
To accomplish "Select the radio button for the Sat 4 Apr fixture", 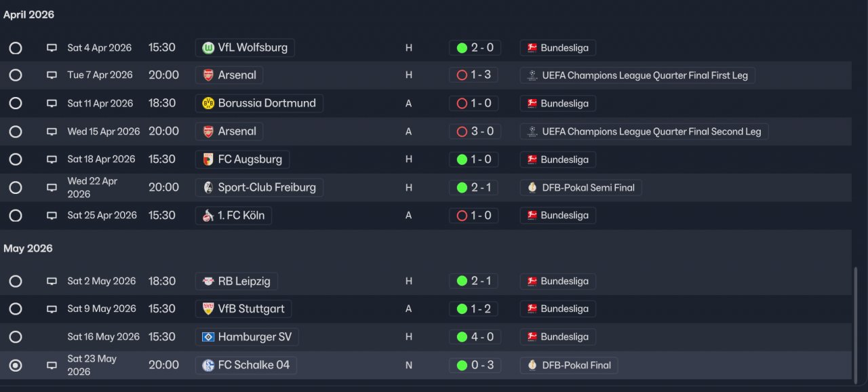I will click(16, 48).
